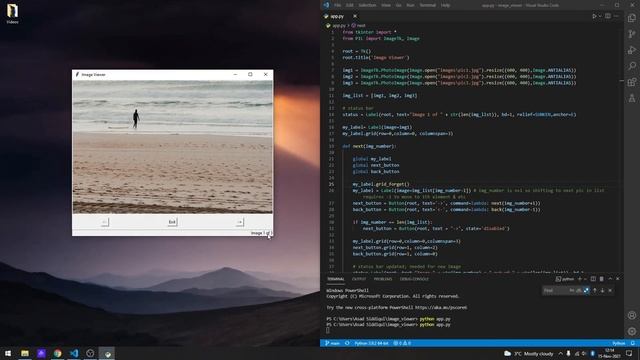Open the Go menu
The height and width of the screenshot is (360, 640).
tap(399, 5)
